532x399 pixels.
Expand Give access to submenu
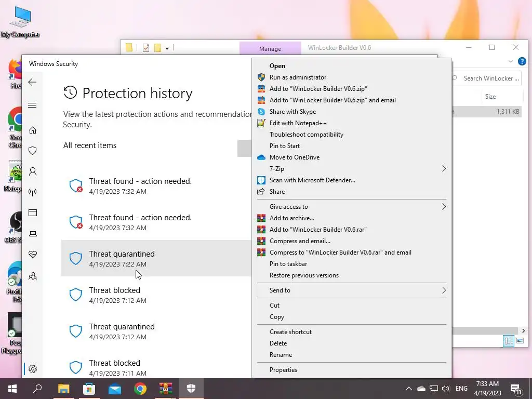point(352,207)
